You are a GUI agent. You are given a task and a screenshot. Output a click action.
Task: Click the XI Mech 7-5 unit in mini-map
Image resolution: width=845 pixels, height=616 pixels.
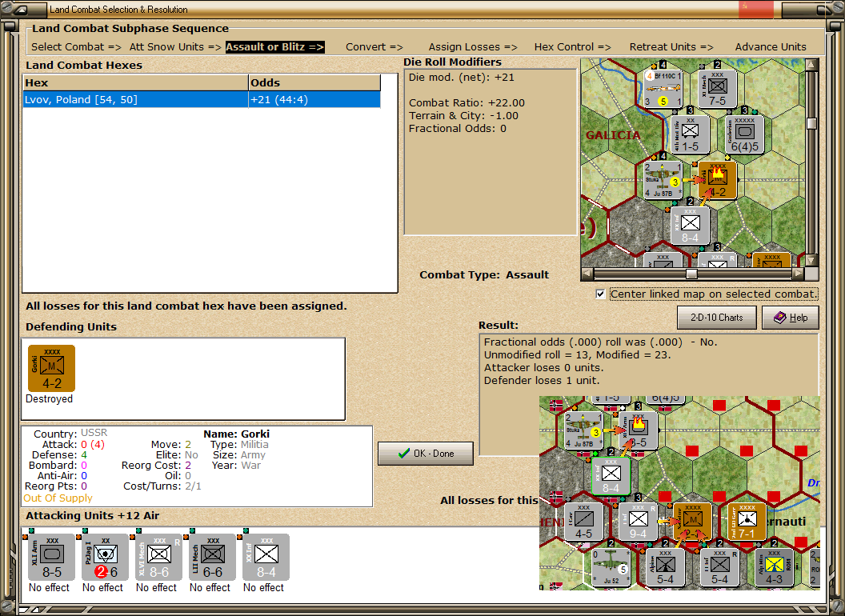click(x=717, y=89)
